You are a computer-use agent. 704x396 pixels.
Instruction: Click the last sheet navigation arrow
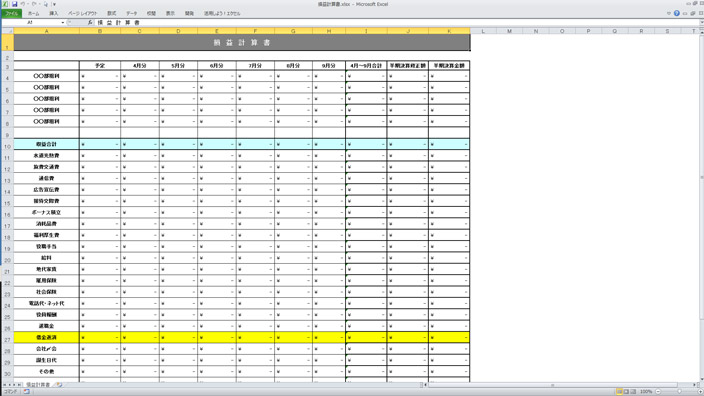point(19,385)
